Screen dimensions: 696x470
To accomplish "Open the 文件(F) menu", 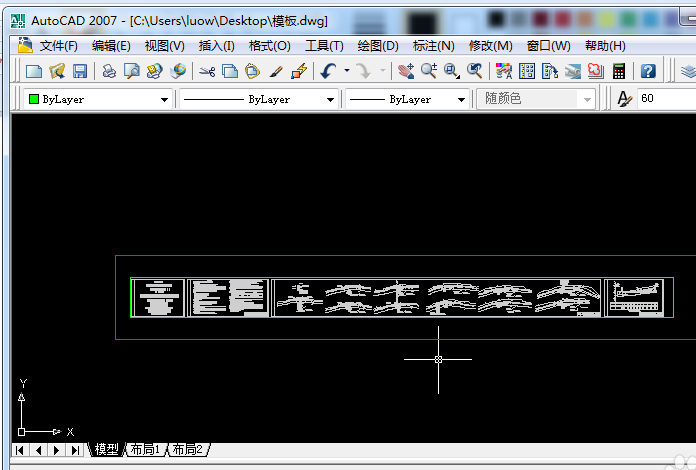I will click(x=59, y=46).
